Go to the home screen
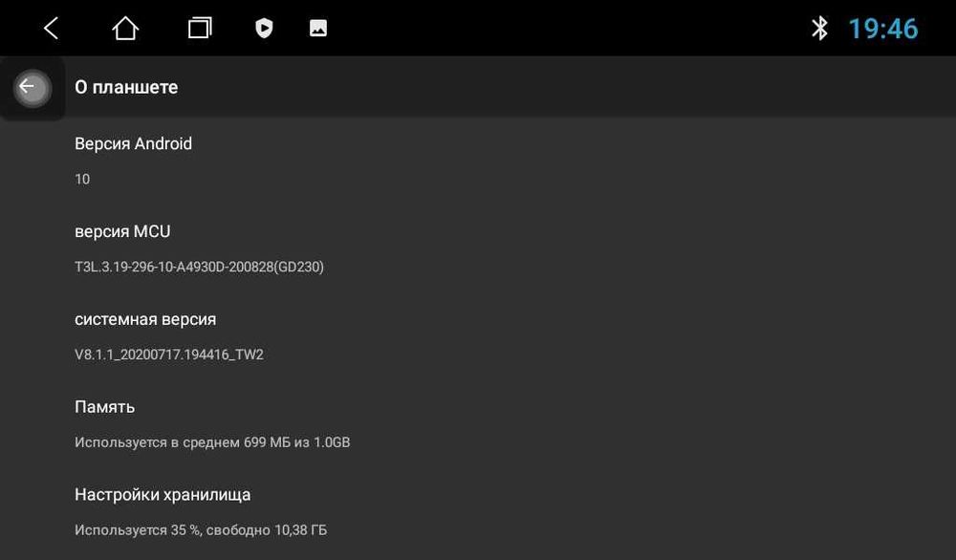This screenshot has width=956, height=560. point(125,29)
